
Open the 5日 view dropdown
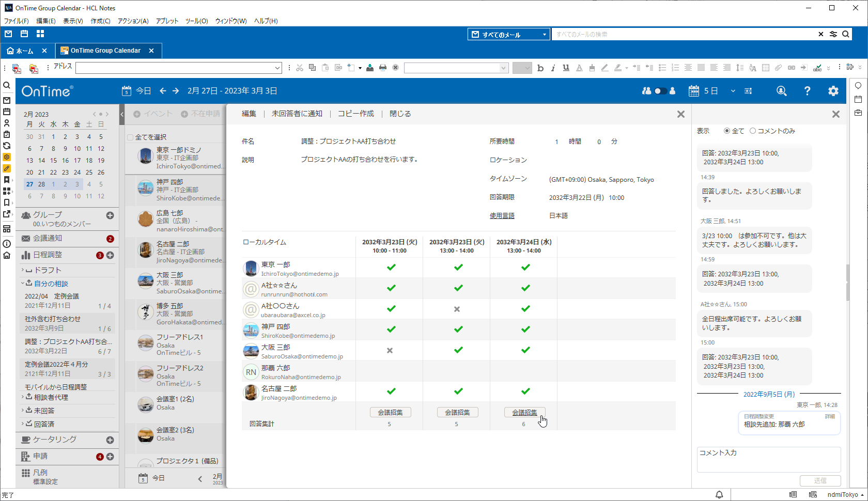pyautogui.click(x=733, y=91)
